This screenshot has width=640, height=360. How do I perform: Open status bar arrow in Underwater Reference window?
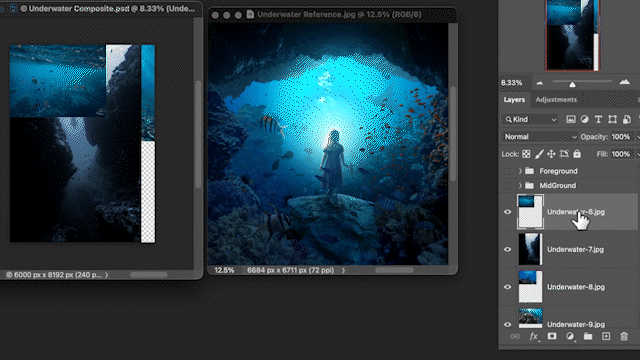point(343,270)
